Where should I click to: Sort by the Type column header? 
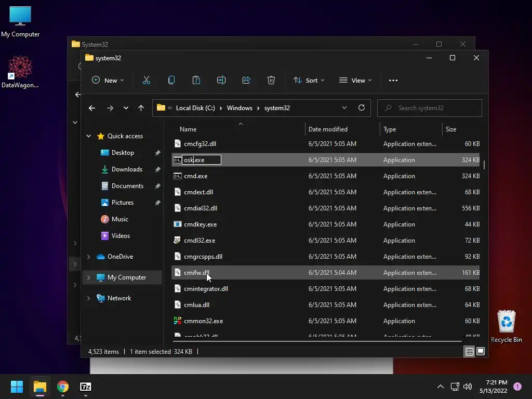pyautogui.click(x=390, y=129)
